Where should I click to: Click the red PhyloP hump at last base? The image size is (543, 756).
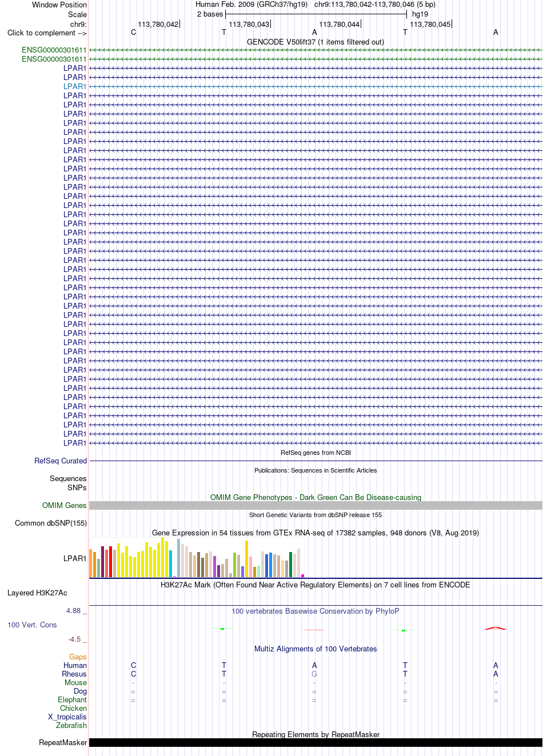(496, 628)
